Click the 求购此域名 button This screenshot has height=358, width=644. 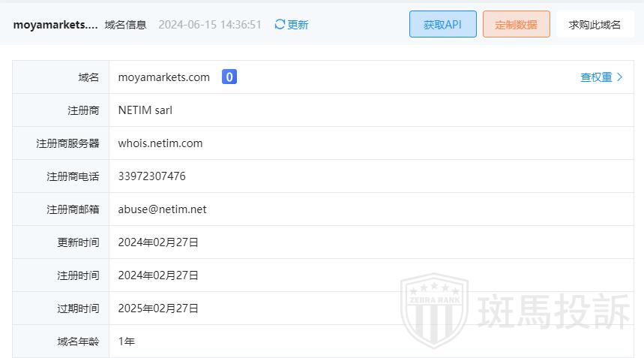(x=595, y=24)
